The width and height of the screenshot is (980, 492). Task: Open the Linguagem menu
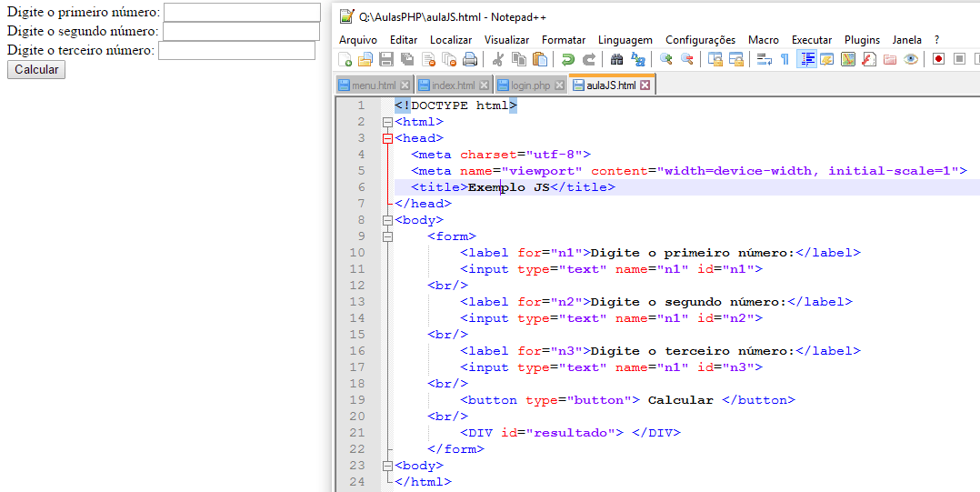coord(625,39)
